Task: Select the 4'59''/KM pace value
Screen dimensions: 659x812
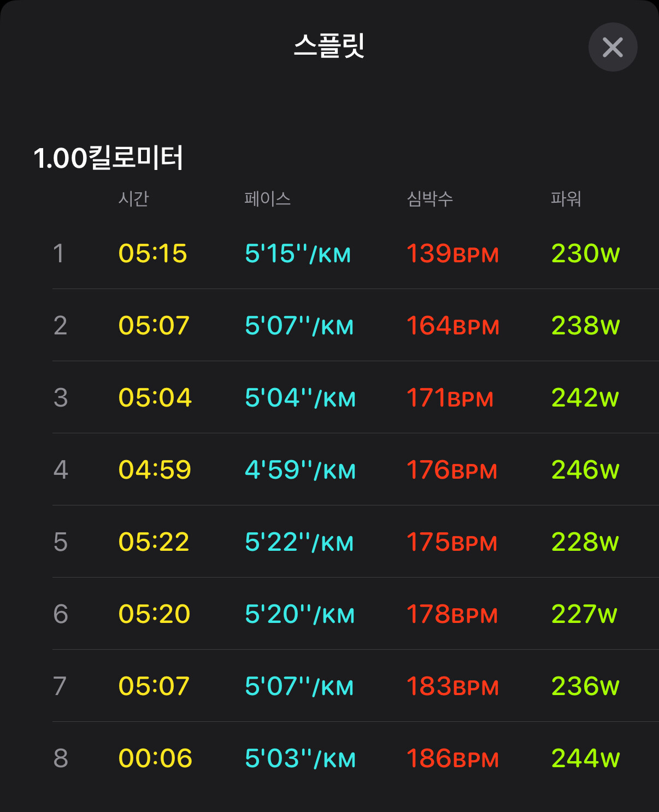Action: 301,470
